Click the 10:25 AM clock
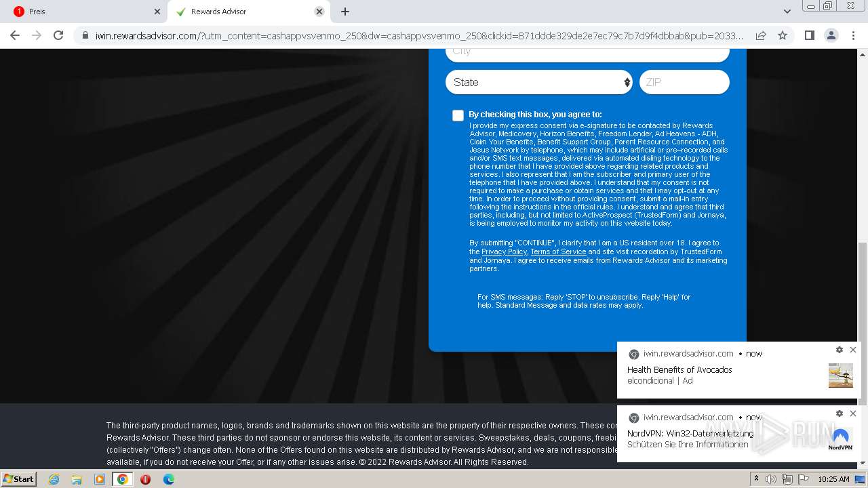The width and height of the screenshot is (868, 488). (833, 479)
